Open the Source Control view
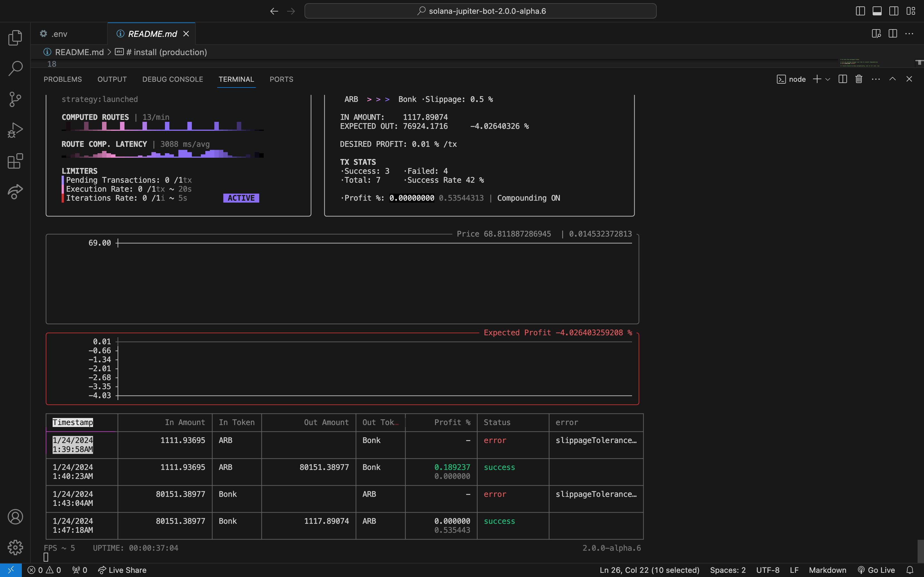The image size is (924, 577). pos(15,99)
